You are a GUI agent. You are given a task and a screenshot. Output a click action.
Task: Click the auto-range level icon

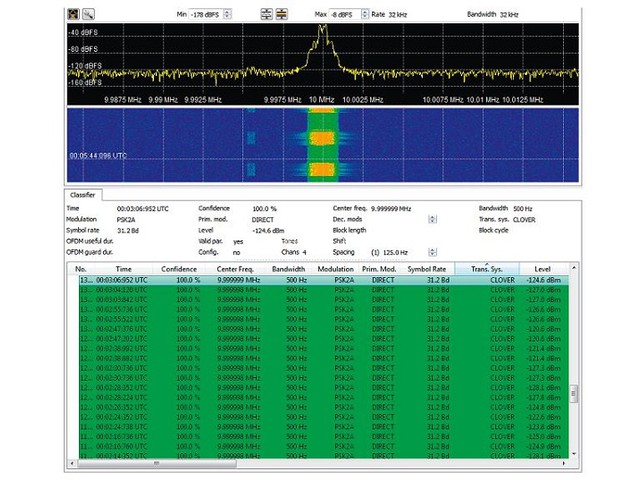267,14
